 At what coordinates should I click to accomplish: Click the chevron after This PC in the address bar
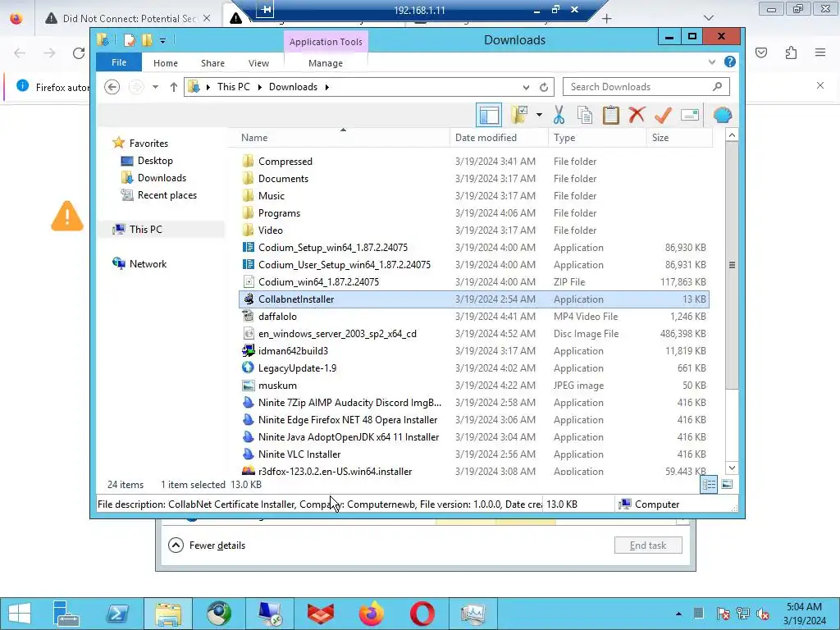click(x=260, y=87)
